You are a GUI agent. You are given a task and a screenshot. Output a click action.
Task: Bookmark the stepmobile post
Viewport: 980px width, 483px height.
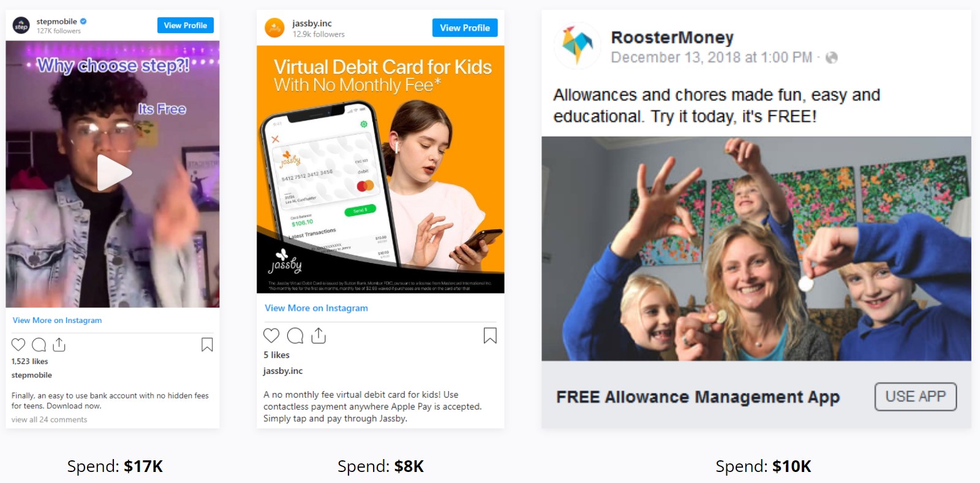pyautogui.click(x=207, y=344)
